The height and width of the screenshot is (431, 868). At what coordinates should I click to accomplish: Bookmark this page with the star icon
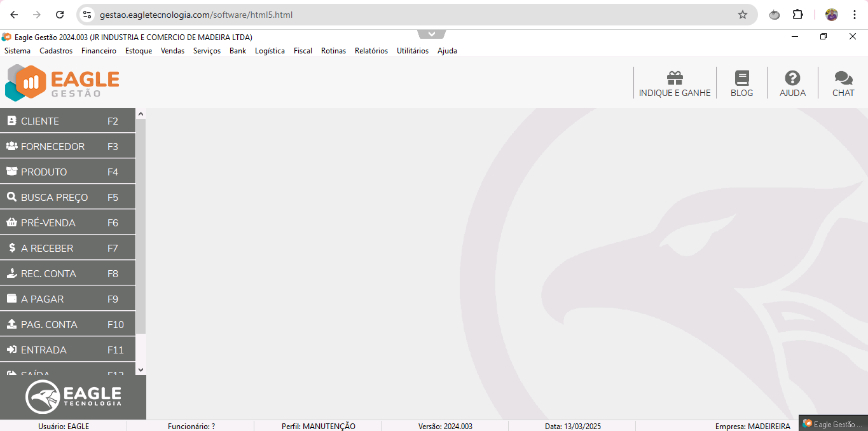742,15
